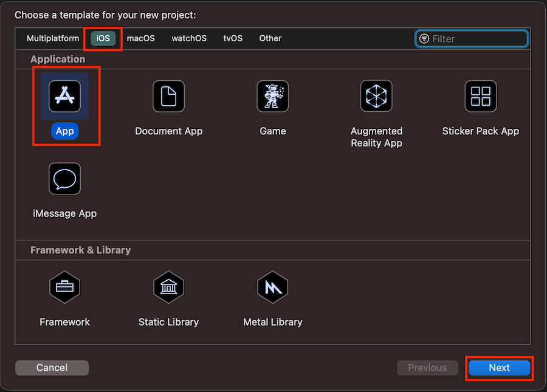The height and width of the screenshot is (392, 547).
Task: Switch to the tvOS tab
Action: pos(233,38)
